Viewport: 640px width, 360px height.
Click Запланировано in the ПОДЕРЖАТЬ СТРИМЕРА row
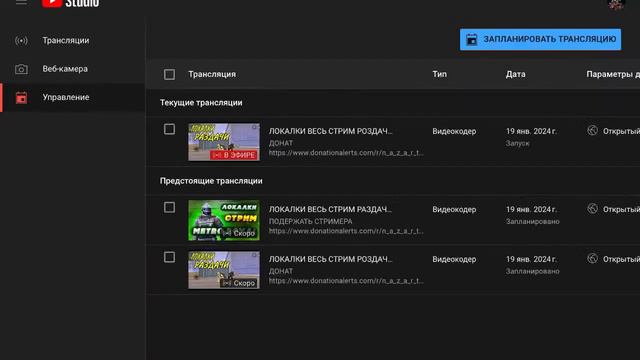coord(533,222)
